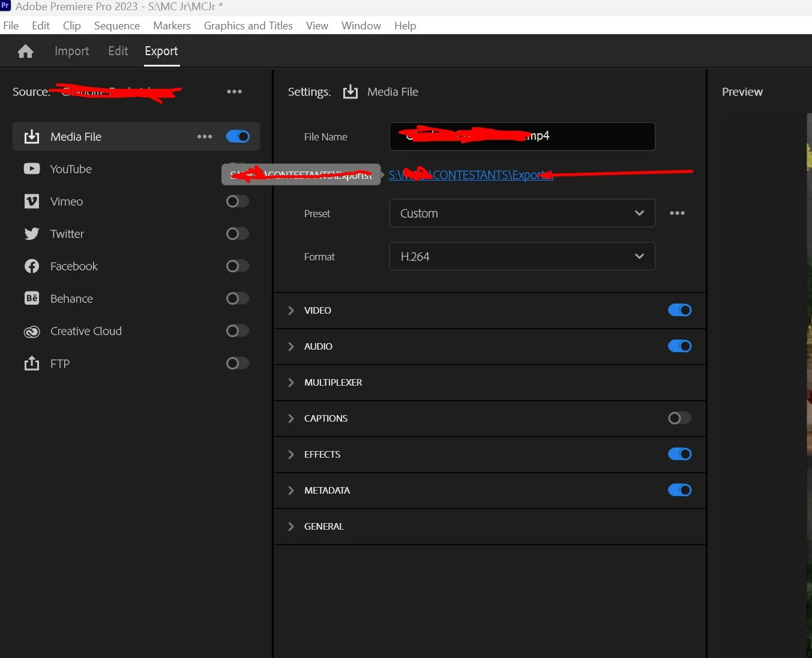Click the Settings Media File icon

tap(350, 92)
